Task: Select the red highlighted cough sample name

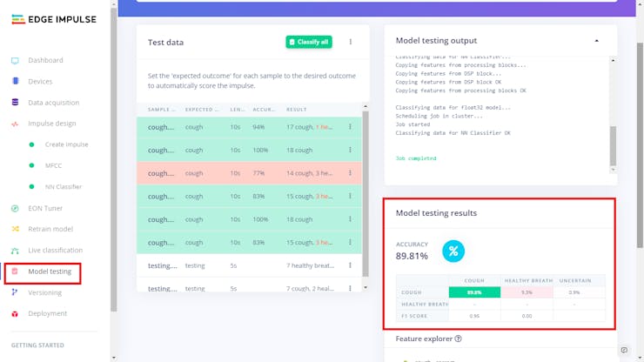Action: 161,173
